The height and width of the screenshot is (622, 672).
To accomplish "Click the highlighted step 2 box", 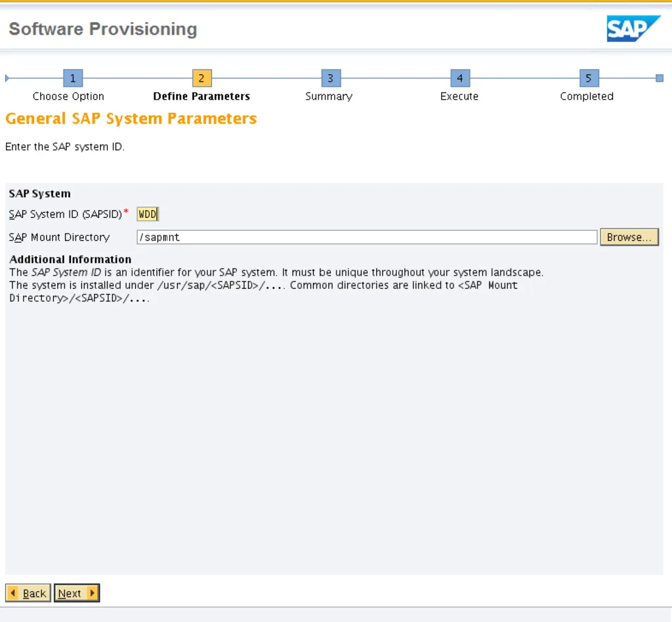I will pyautogui.click(x=201, y=78).
